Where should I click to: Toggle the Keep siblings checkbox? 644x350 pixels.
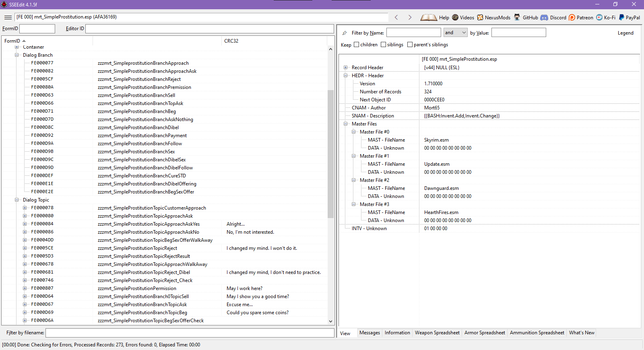click(383, 45)
